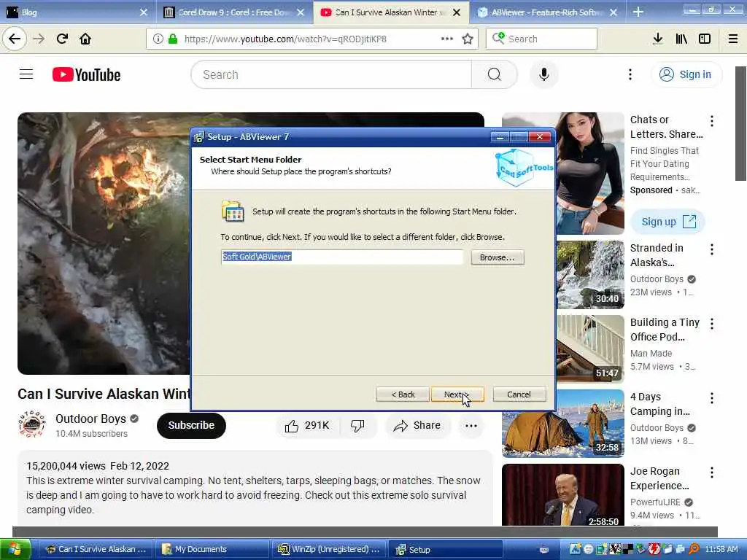Open the Downloads arrow icon

(657, 39)
